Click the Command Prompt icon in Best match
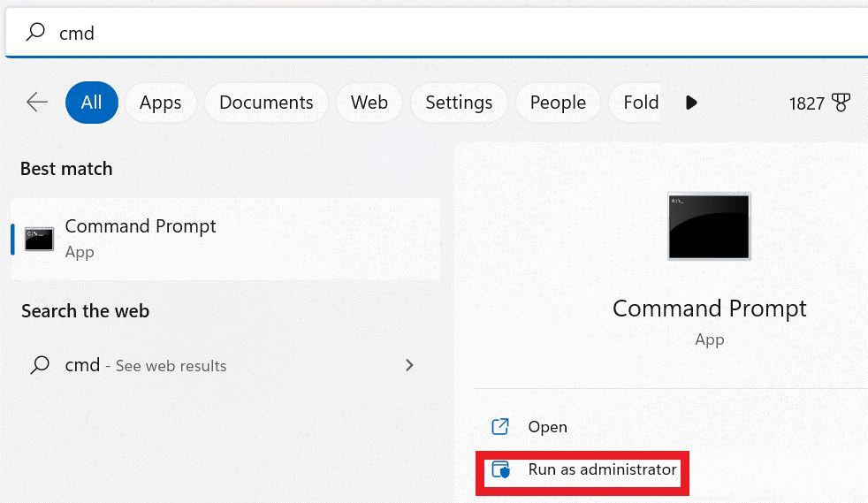Screen dimensions: 868x503 tap(39, 239)
